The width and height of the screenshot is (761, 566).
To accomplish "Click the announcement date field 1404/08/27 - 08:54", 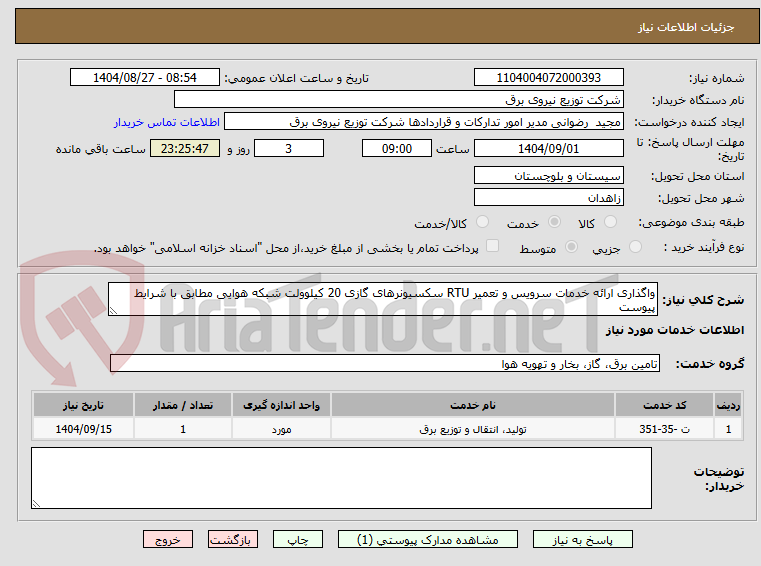I will click(145, 77).
